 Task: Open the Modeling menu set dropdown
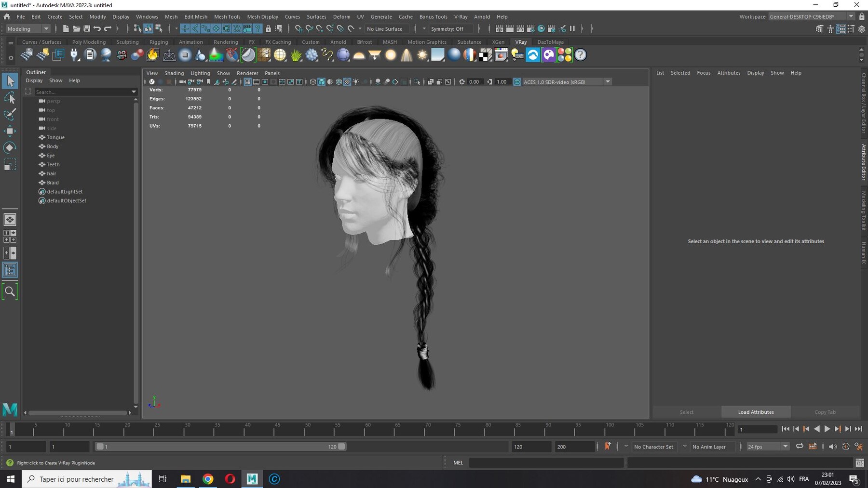click(x=28, y=29)
